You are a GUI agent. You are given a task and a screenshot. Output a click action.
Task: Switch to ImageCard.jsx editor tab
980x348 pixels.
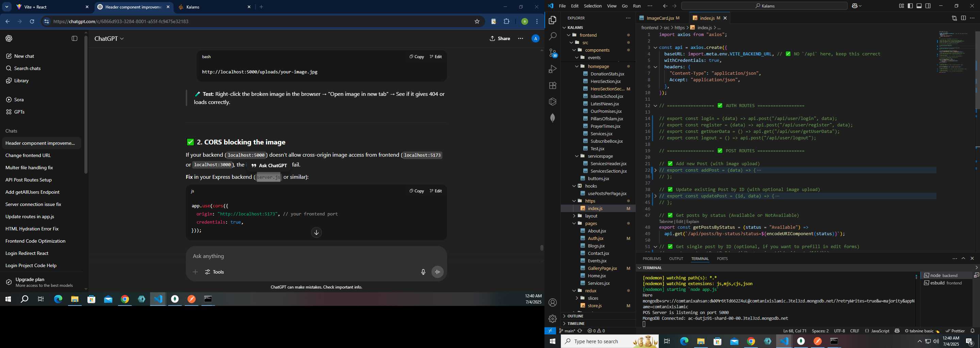tap(661, 18)
